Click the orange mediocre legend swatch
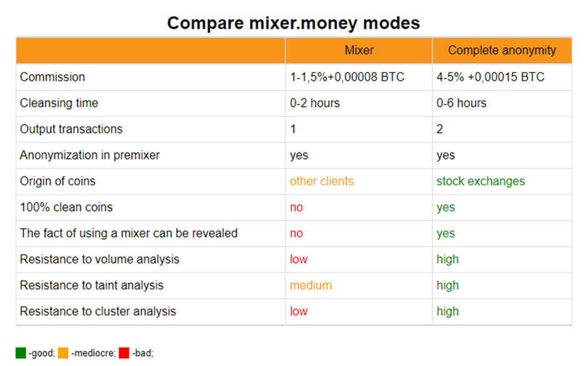This screenshot has height=366, width=588. tap(63, 353)
